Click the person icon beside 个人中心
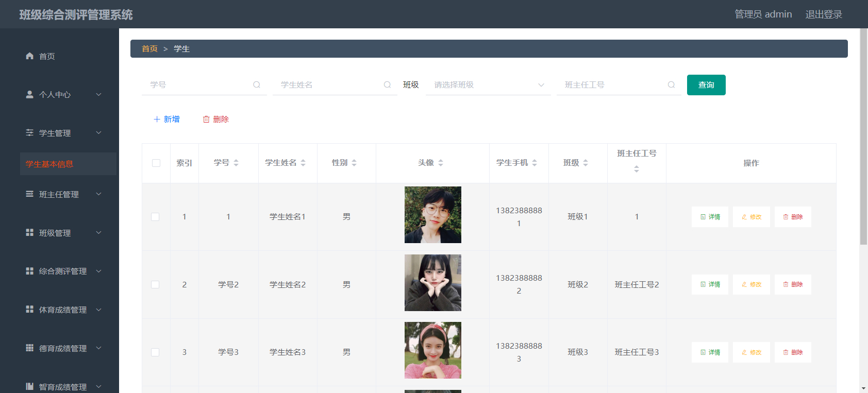Viewport: 868px width, 393px height. (x=30, y=94)
